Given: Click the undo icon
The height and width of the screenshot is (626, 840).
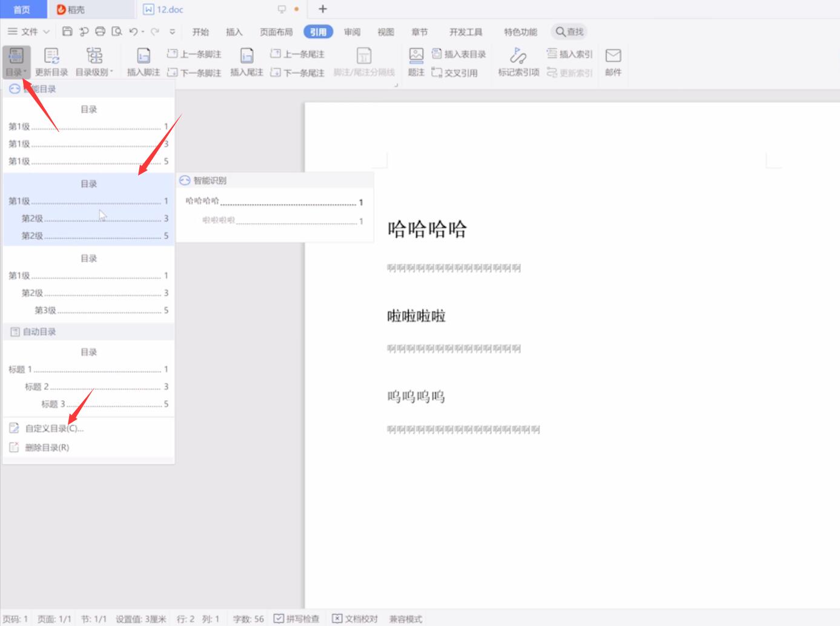Looking at the screenshot, I should (133, 31).
